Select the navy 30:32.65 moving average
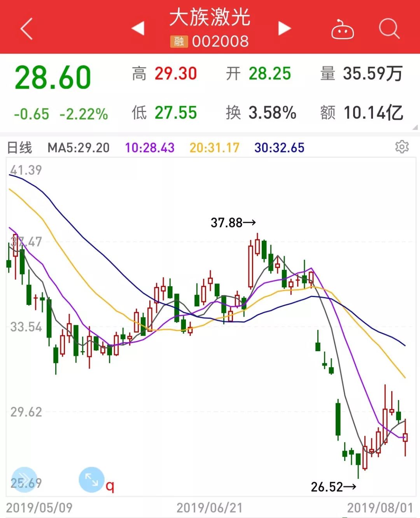 point(279,148)
